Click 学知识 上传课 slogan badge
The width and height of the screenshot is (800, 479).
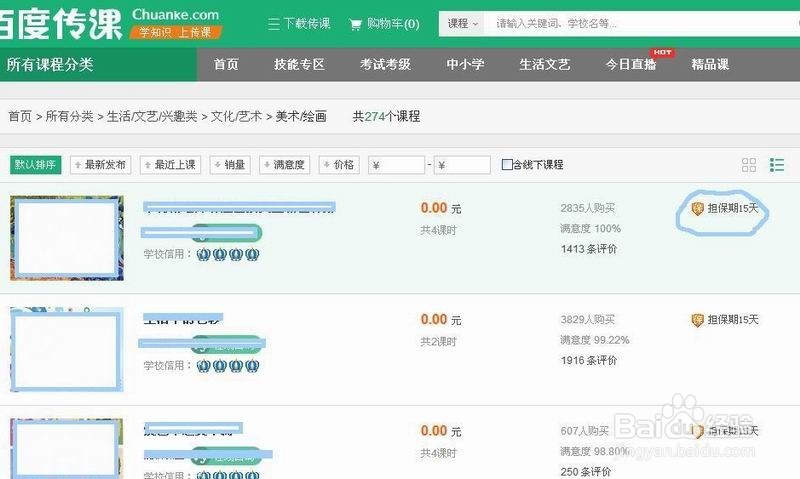tap(175, 32)
